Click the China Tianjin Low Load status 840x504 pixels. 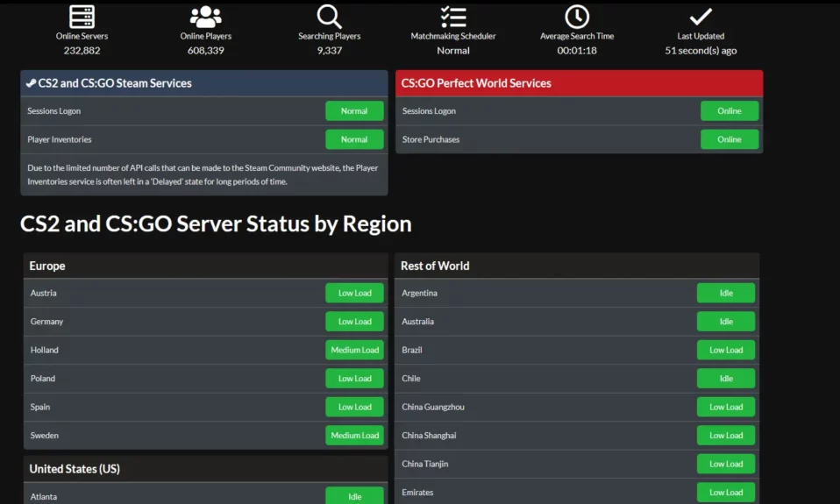click(x=726, y=464)
